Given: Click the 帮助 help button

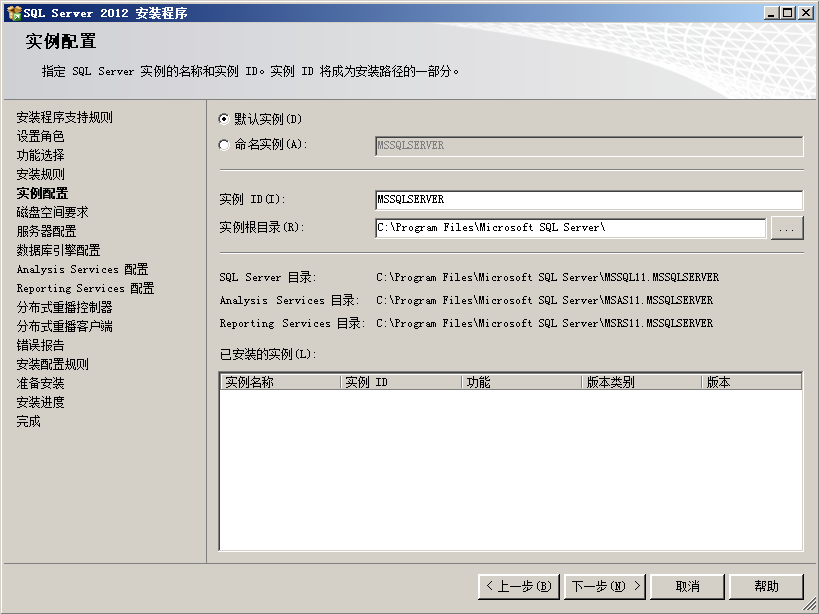Looking at the screenshot, I should 766,586.
